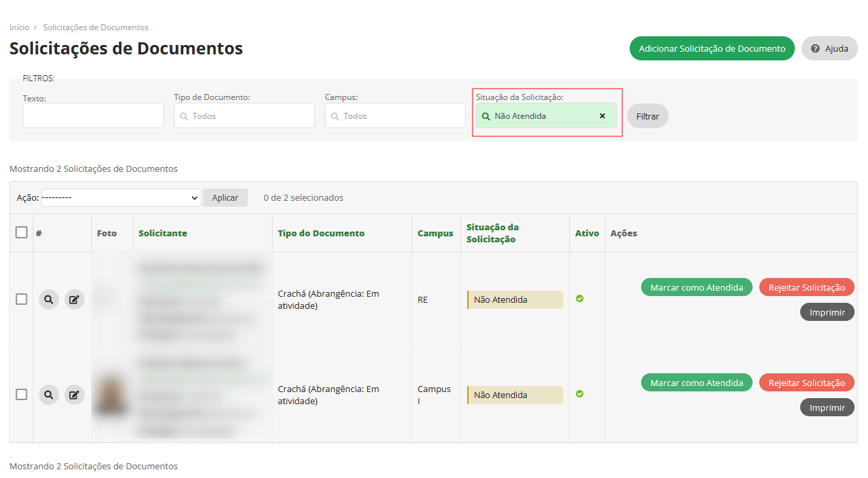The width and height of the screenshot is (868, 478).
Task: Click the search icon in Situação filter
Action: click(486, 115)
